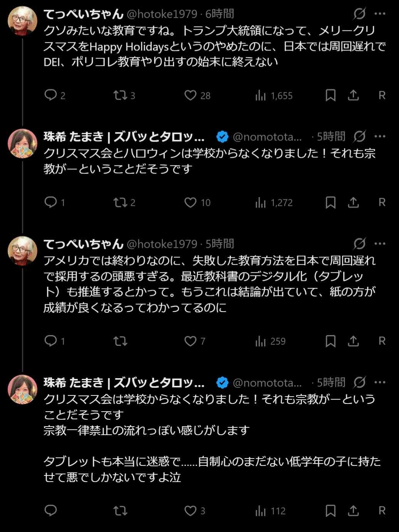The height and width of the screenshot is (532, 399).
Task: Like the tweet with 10 likes
Action: [190, 202]
